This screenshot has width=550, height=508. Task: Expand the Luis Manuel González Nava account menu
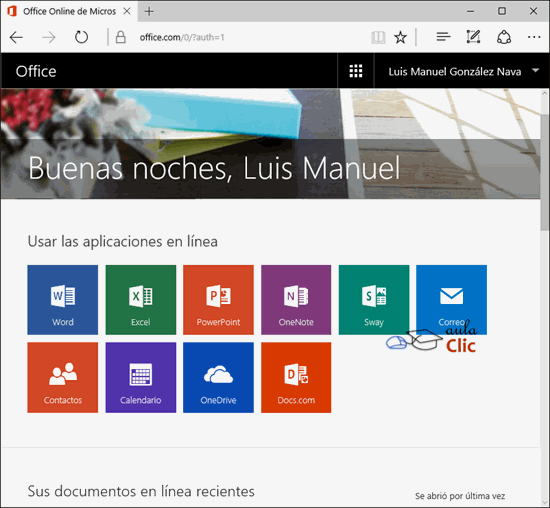click(x=462, y=71)
